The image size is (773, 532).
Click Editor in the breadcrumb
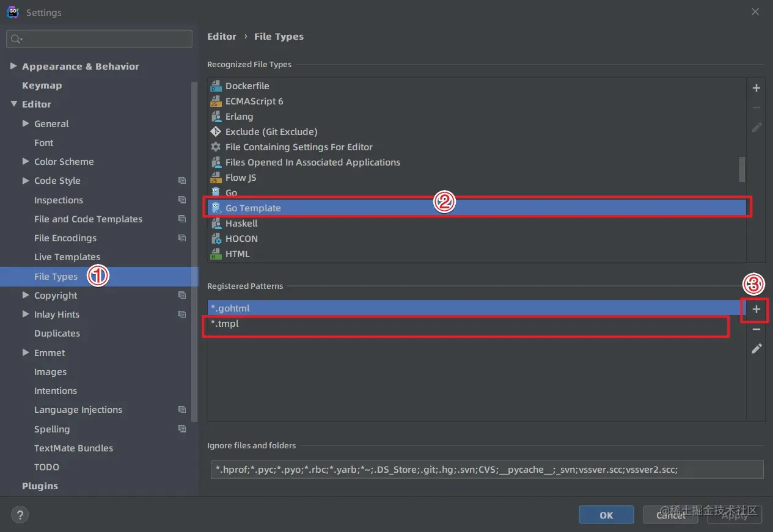click(222, 37)
